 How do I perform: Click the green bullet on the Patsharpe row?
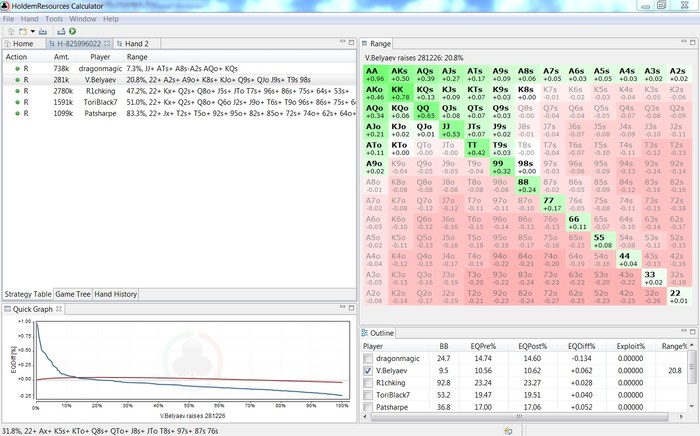point(17,113)
